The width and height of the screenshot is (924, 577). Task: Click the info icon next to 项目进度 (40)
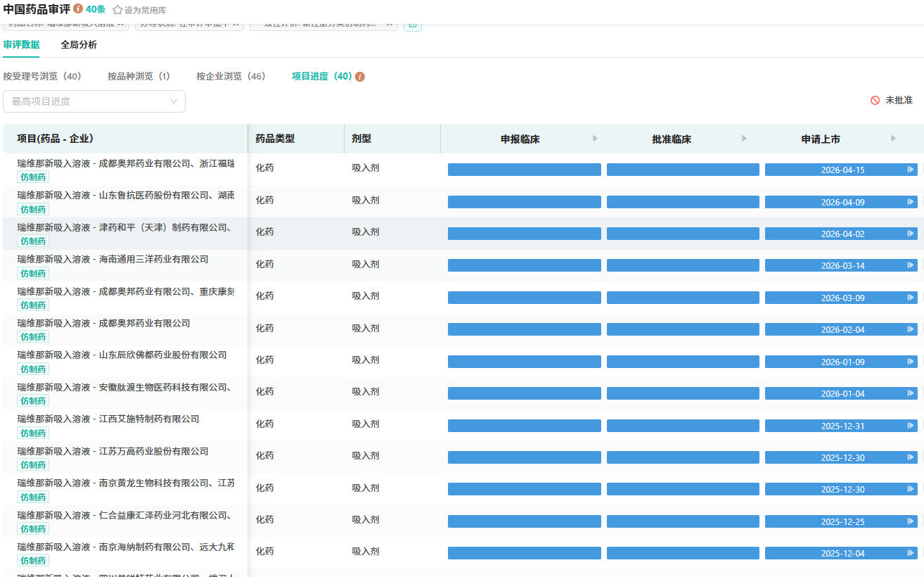(360, 77)
